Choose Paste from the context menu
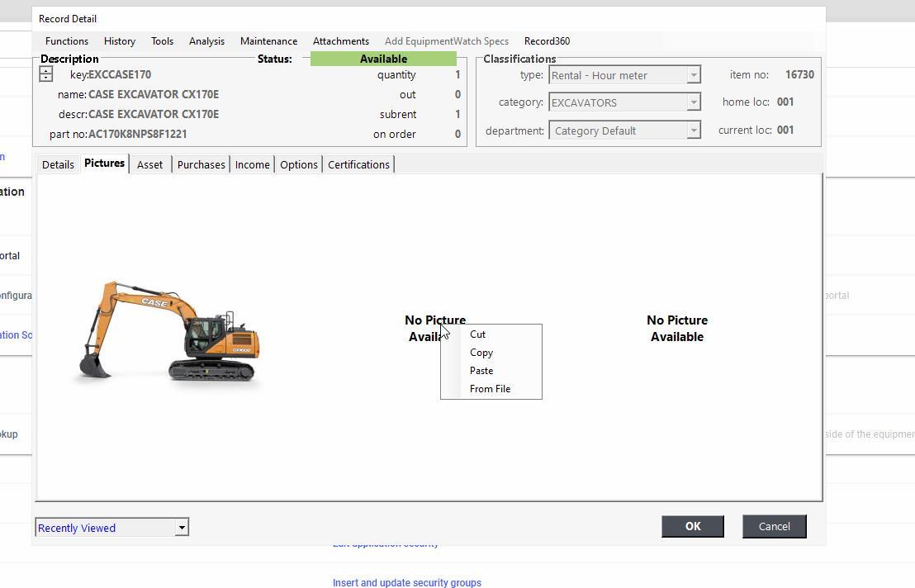Viewport: 915px width, 588px height. (491, 371)
